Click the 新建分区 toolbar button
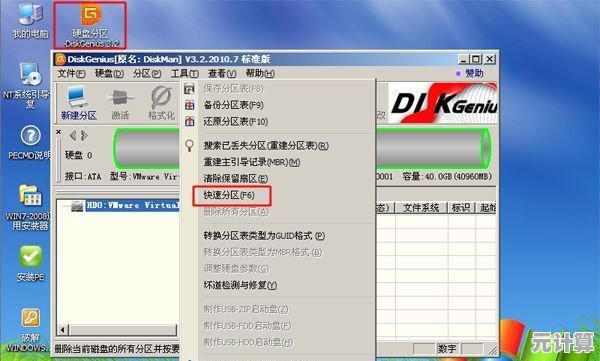 pos(78,103)
